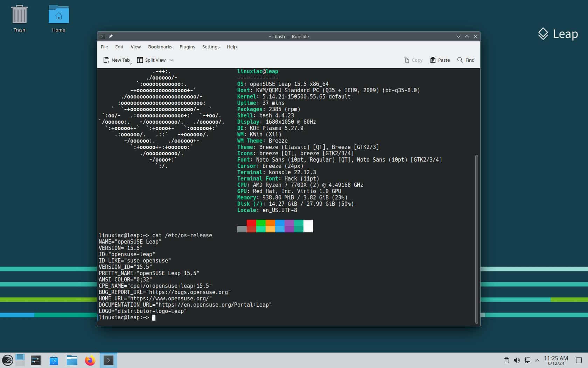Launch Firefox from the taskbar

90,360
